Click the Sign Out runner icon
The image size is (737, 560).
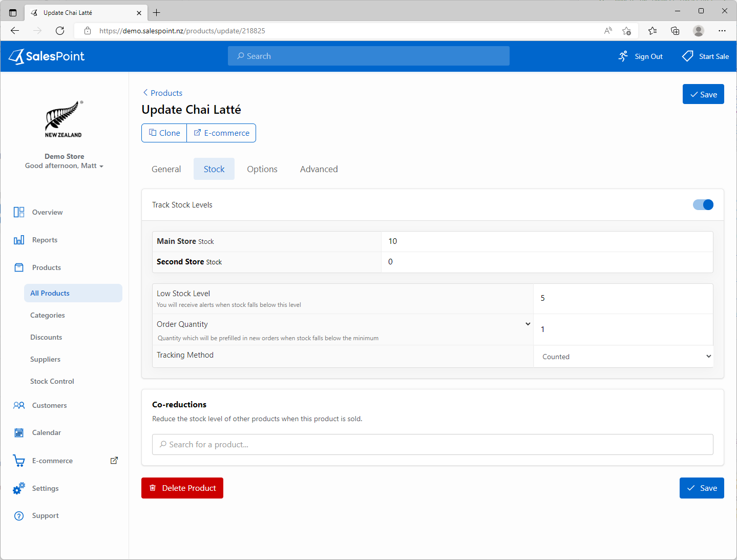[x=623, y=56]
